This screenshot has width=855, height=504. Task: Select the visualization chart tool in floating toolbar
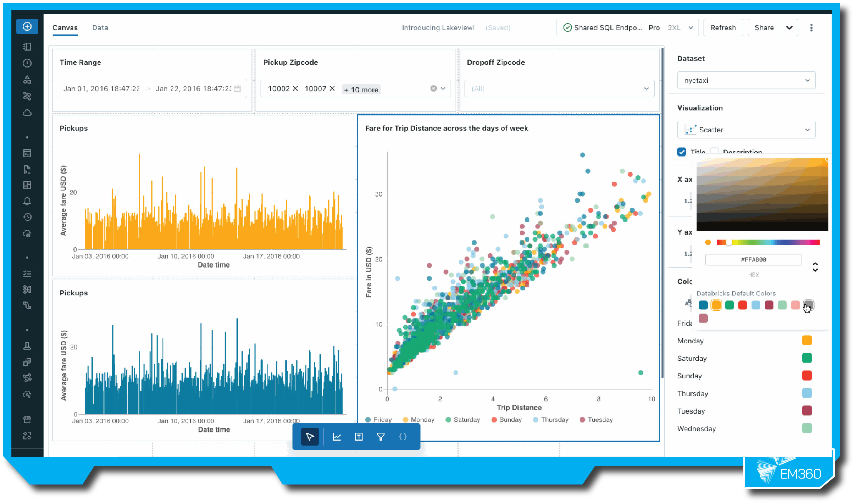(337, 437)
